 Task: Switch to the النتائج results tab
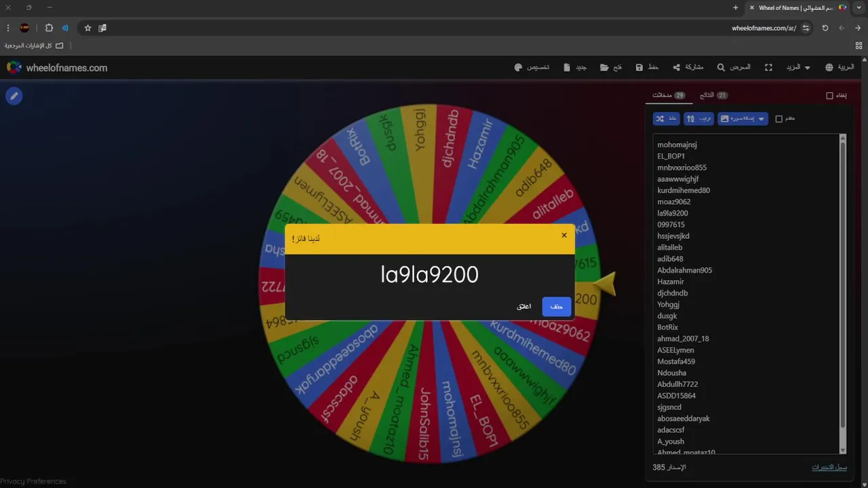tap(713, 96)
